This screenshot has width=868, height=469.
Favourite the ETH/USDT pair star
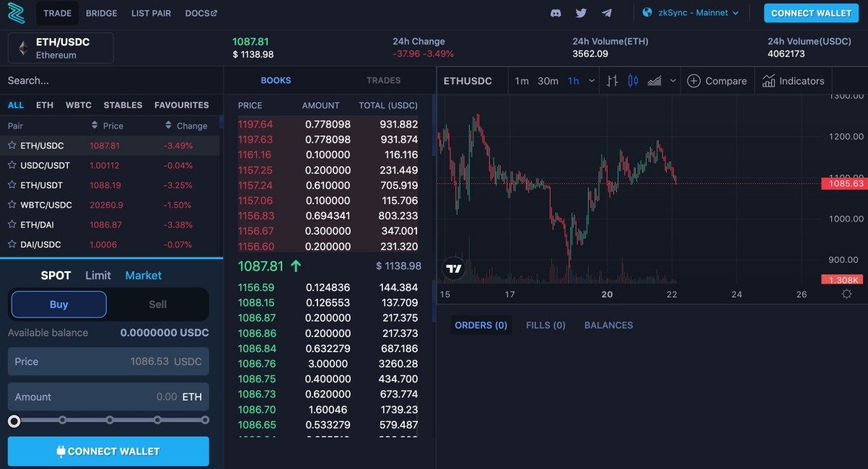click(x=12, y=185)
